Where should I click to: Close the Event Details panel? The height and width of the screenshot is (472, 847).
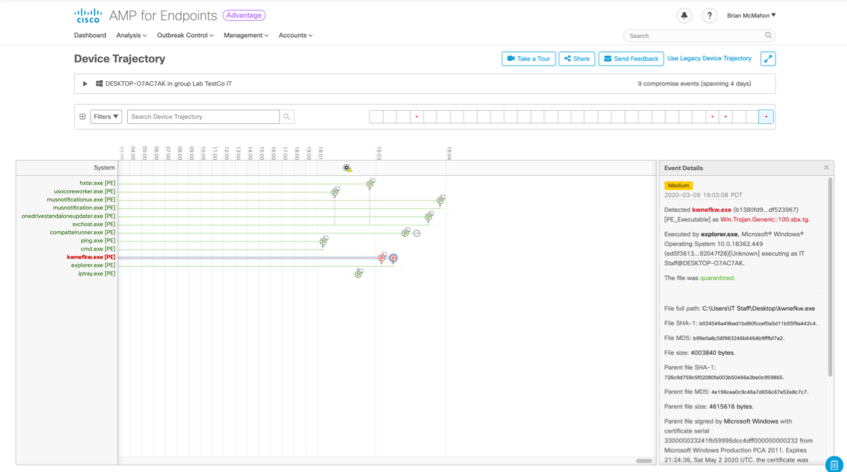826,168
